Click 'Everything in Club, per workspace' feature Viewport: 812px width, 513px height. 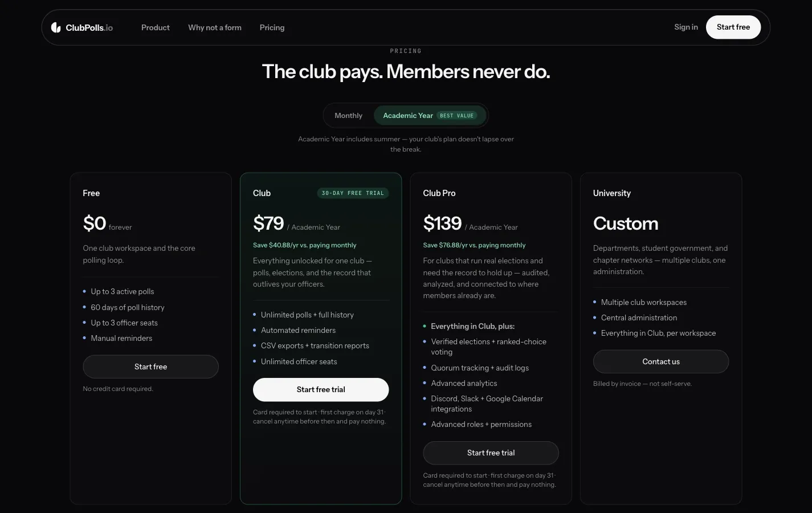(x=659, y=333)
